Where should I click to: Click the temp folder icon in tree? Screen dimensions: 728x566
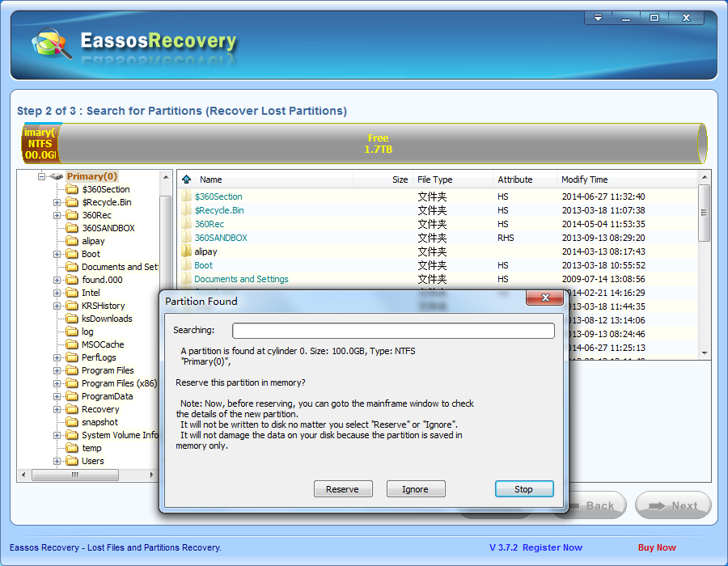pos(72,448)
